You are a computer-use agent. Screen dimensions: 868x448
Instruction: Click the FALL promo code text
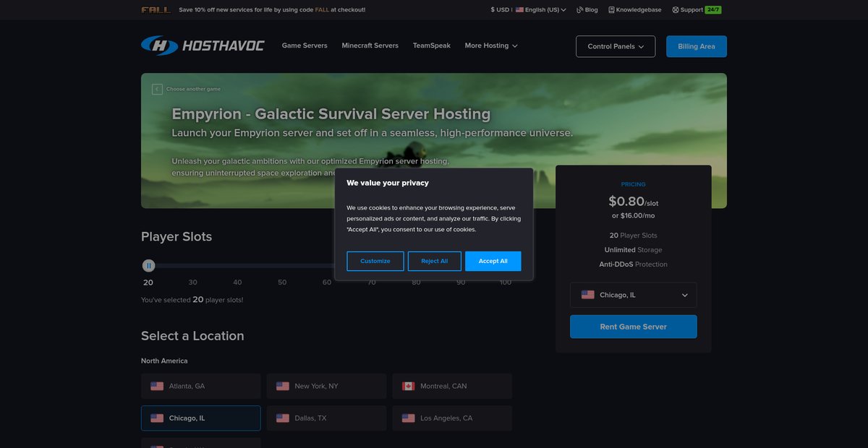[322, 10]
